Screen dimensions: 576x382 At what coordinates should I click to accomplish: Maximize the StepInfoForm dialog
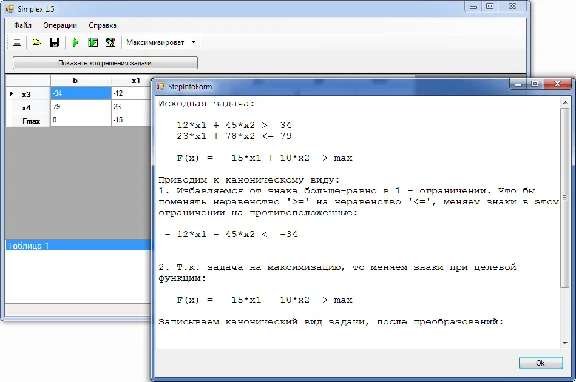click(535, 84)
